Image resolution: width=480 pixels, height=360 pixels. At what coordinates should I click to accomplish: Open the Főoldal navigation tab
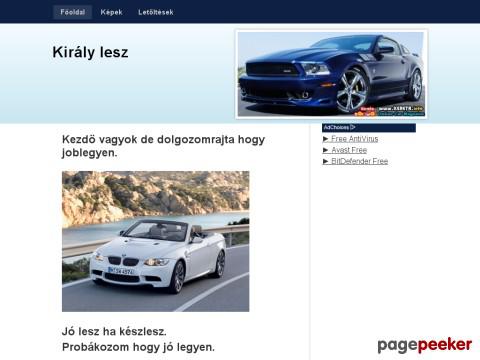[72, 12]
